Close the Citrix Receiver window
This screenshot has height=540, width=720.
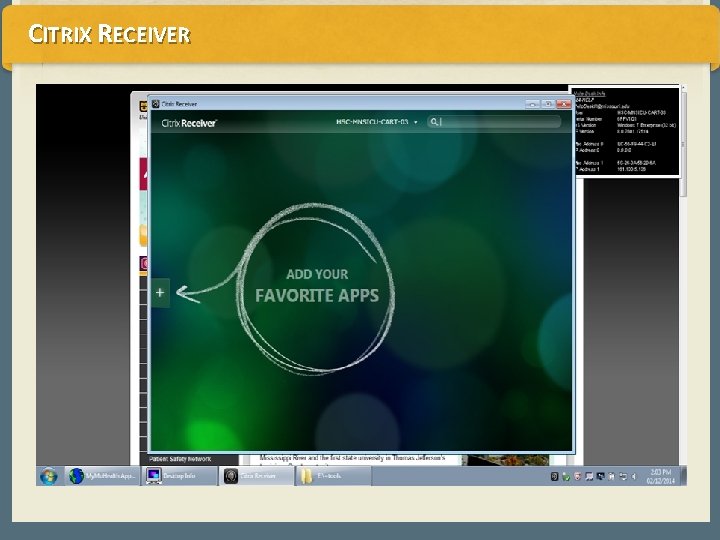click(563, 104)
